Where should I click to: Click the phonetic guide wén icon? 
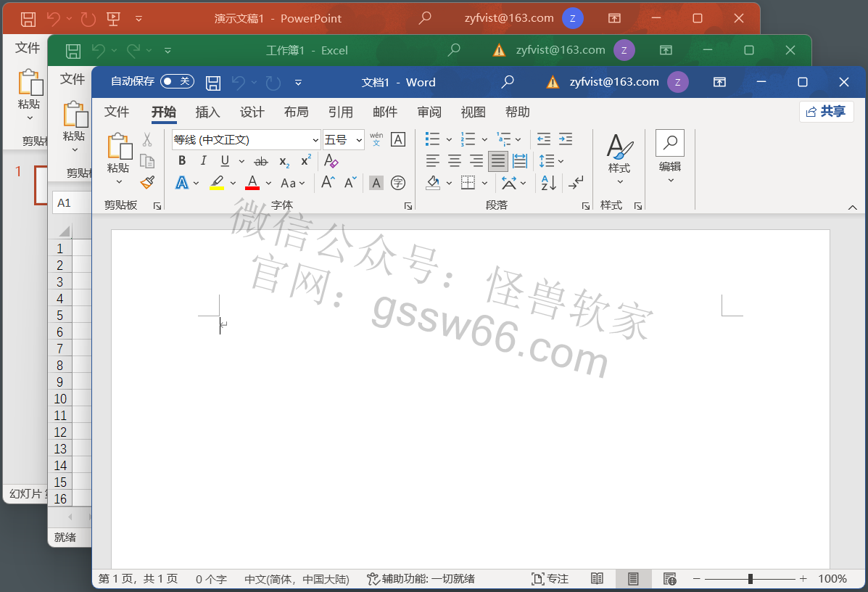[376, 139]
